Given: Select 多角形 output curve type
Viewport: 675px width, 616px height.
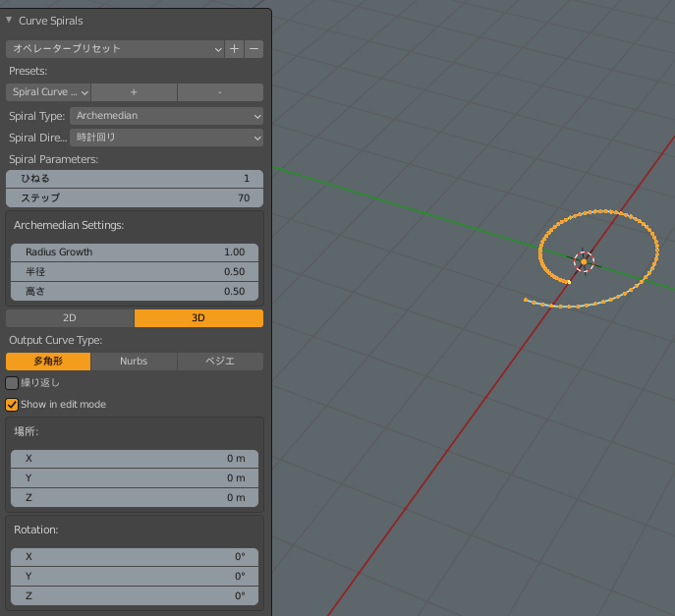Looking at the screenshot, I should [x=48, y=362].
